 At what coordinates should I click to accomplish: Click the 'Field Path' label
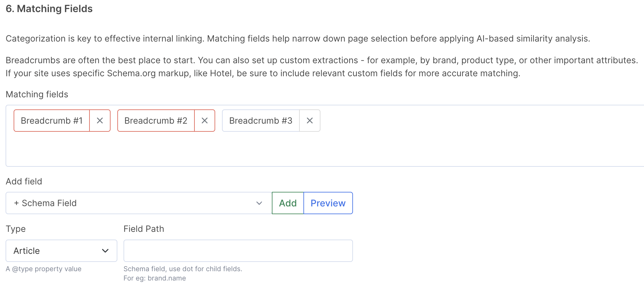tap(144, 229)
